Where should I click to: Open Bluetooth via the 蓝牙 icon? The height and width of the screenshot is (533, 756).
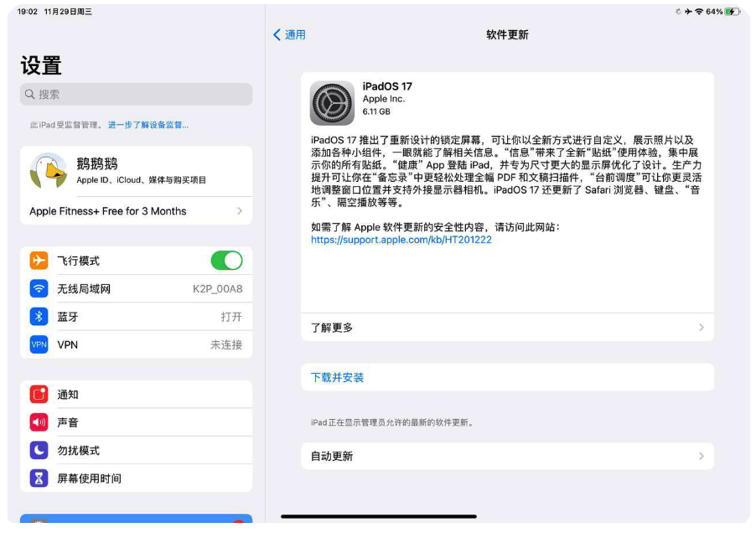39,316
